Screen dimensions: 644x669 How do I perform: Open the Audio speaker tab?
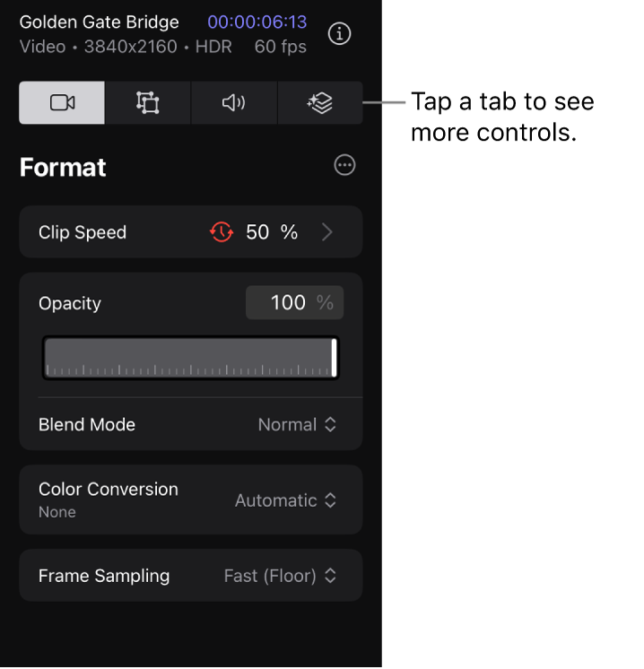[234, 102]
